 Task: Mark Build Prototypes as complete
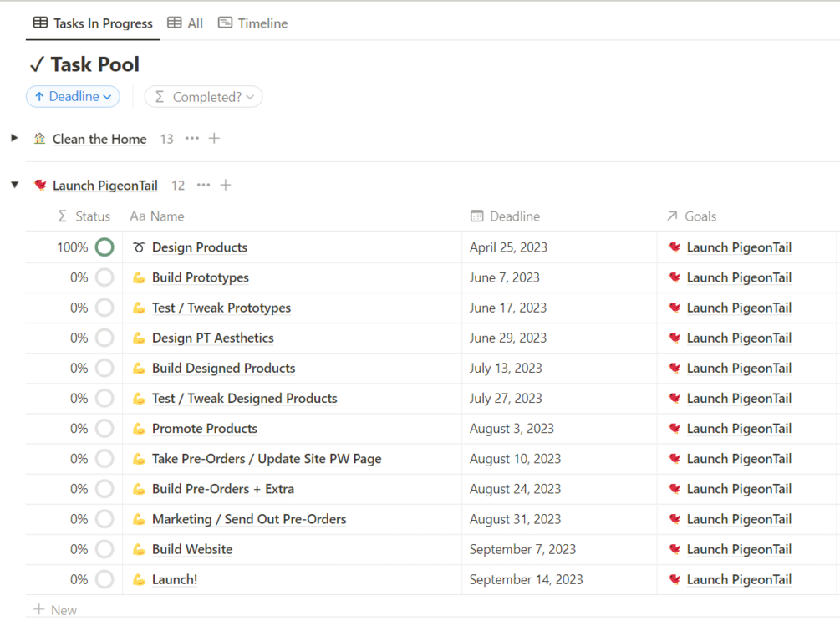(x=104, y=278)
